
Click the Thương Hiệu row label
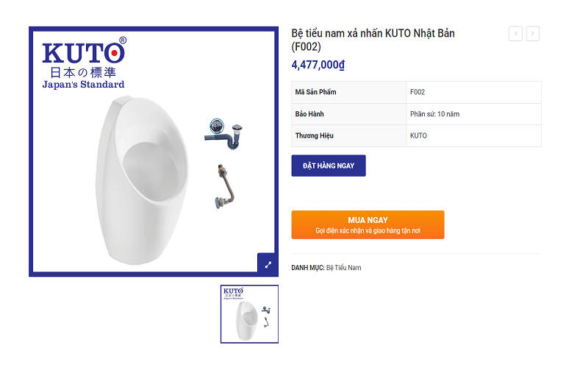315,135
